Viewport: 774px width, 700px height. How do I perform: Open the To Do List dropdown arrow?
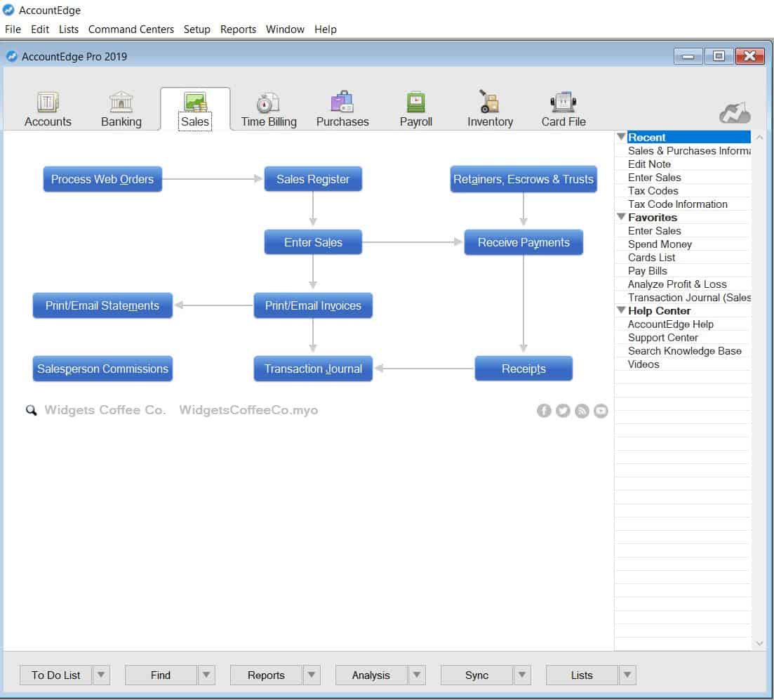[101, 675]
